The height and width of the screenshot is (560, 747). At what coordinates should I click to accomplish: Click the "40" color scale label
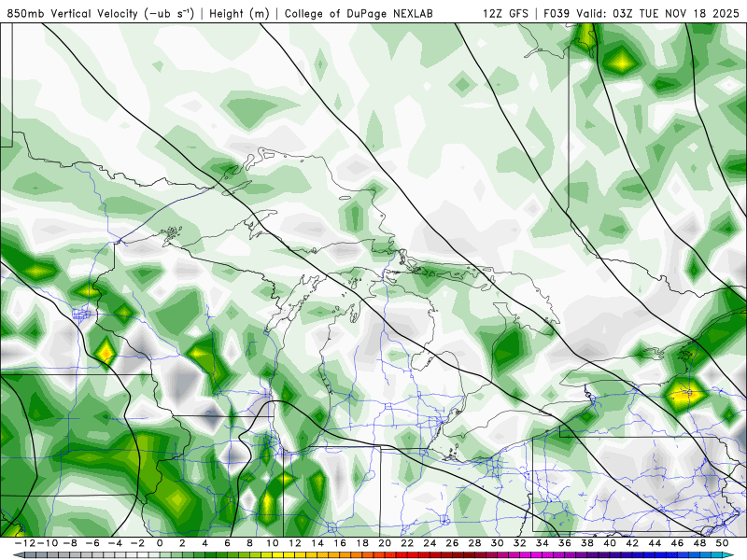point(610,543)
